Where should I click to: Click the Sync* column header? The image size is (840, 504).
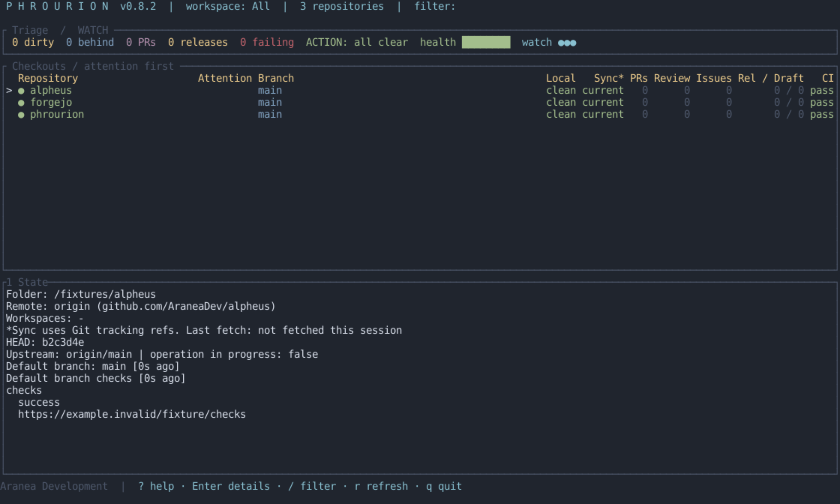pos(608,78)
